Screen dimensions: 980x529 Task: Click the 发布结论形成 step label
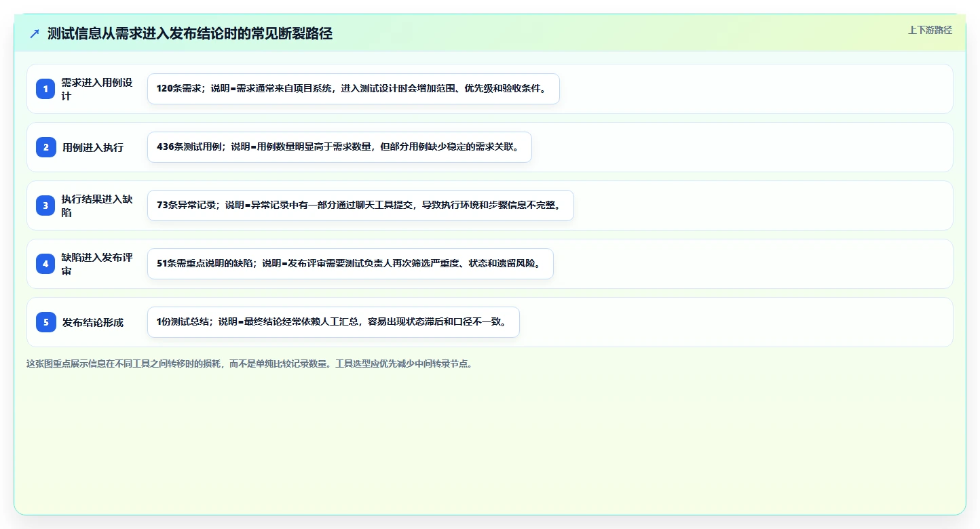pos(93,322)
